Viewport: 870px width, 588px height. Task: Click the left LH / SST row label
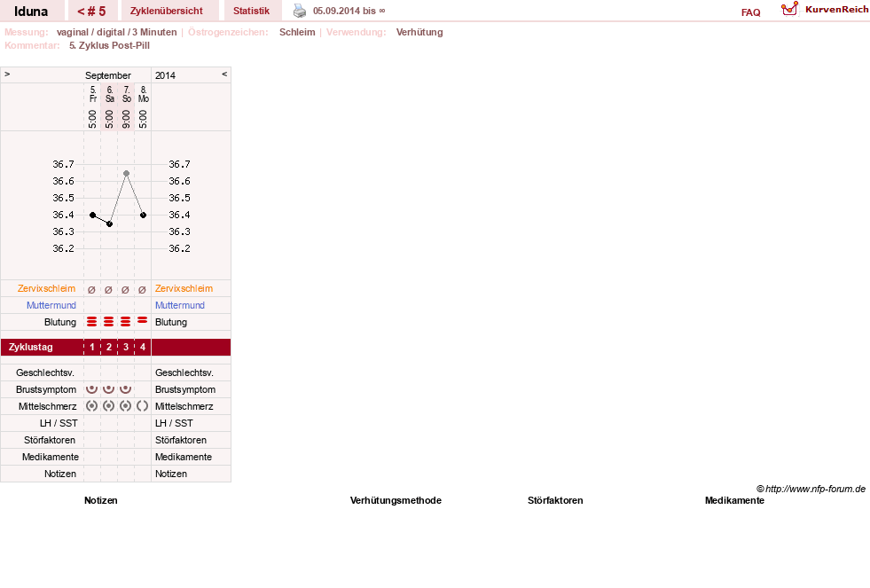pos(59,423)
